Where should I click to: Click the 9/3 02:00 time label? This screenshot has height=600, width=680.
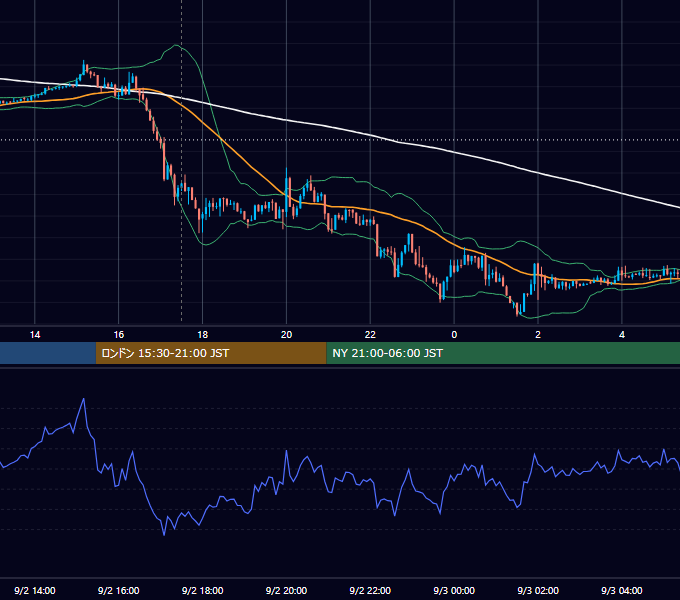tap(538, 590)
